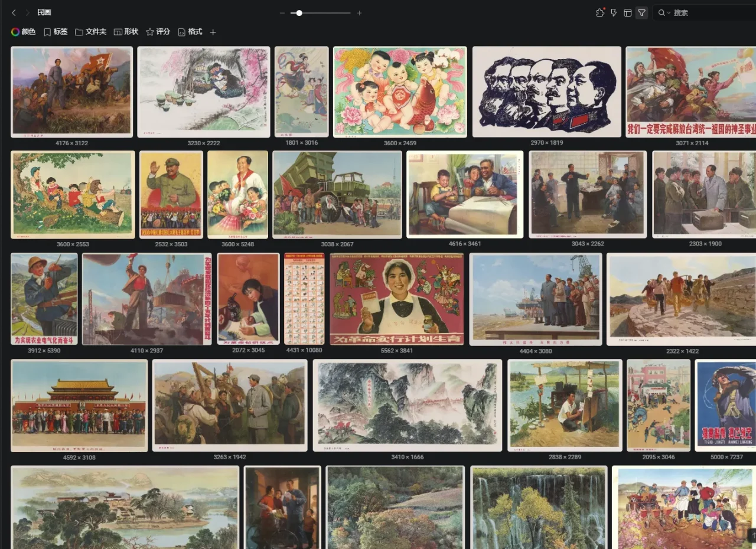Image resolution: width=756 pixels, height=549 pixels.
Task: Select the five leaders portrait thumbnail
Action: [x=546, y=91]
